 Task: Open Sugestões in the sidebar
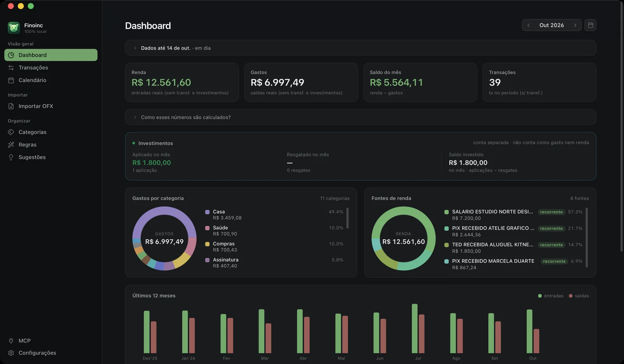pyautogui.click(x=51, y=157)
